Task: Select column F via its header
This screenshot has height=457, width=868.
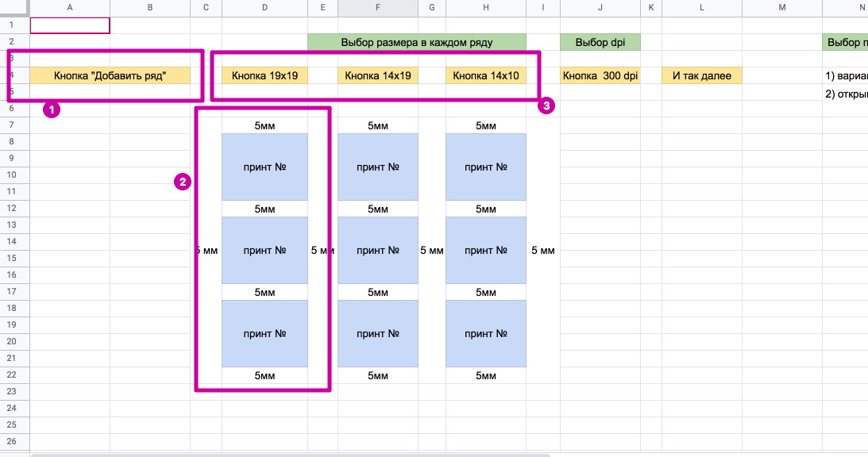Action: click(378, 8)
